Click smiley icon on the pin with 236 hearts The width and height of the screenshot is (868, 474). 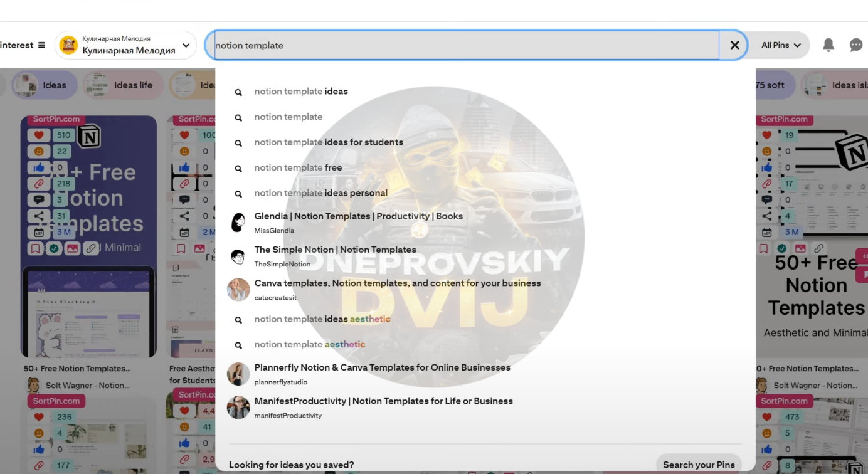click(39, 433)
